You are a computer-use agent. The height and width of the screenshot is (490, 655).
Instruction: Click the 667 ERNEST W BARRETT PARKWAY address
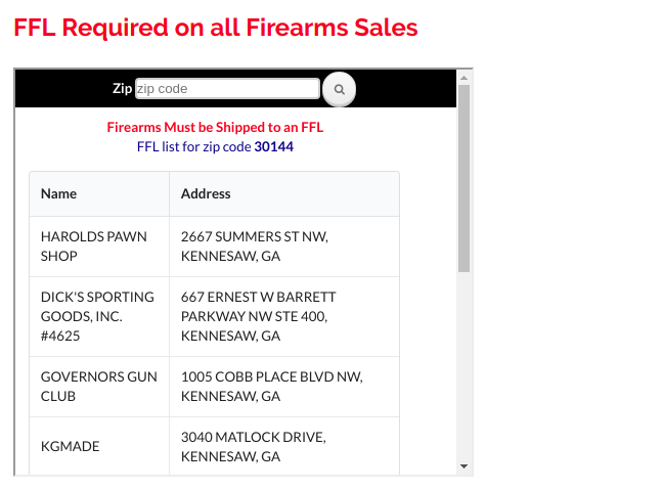pos(258,316)
